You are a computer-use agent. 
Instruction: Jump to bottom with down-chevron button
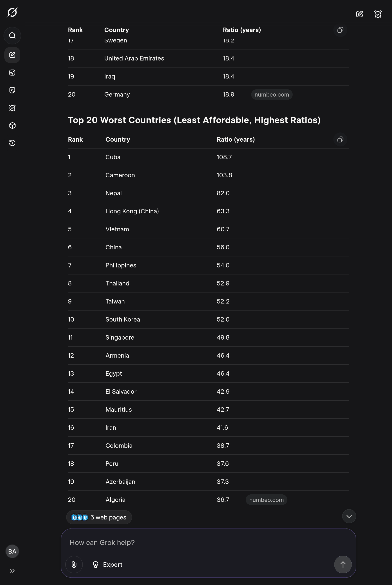[x=349, y=516]
